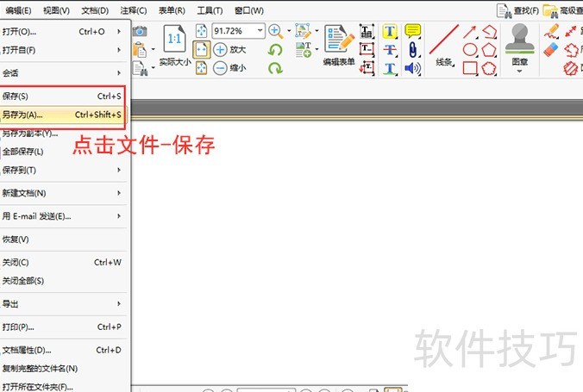Open the 编辑表单 edit form tool
This screenshot has height=392, width=583.
pyautogui.click(x=339, y=47)
